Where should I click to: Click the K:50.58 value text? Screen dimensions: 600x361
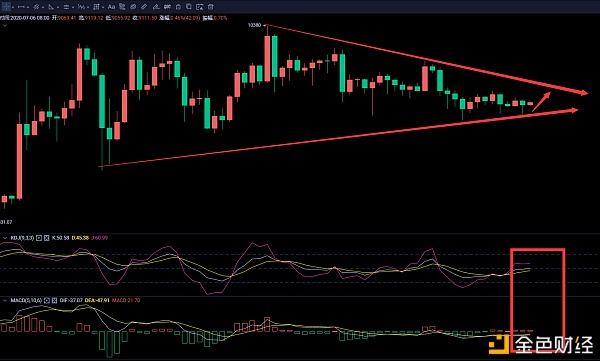pyautogui.click(x=60, y=238)
